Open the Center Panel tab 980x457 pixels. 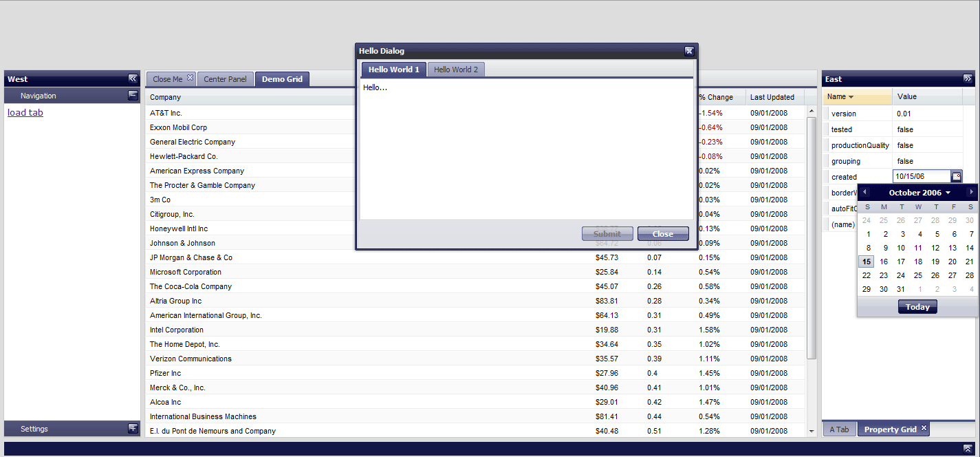[225, 79]
